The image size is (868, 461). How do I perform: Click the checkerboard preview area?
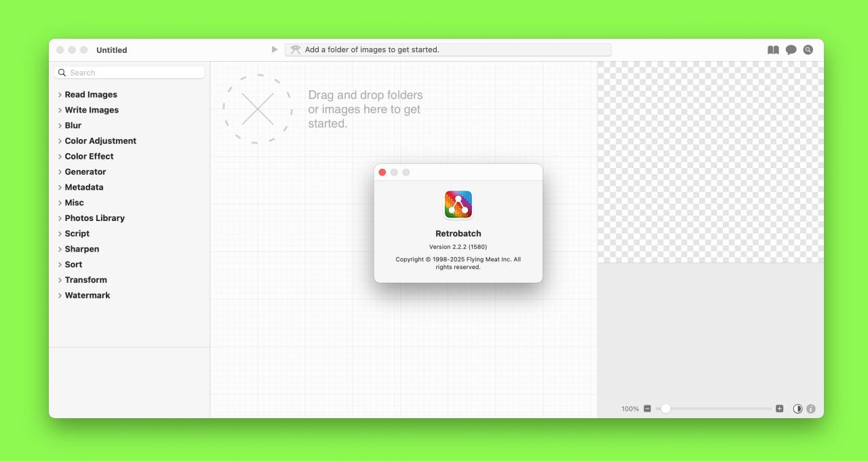711,162
